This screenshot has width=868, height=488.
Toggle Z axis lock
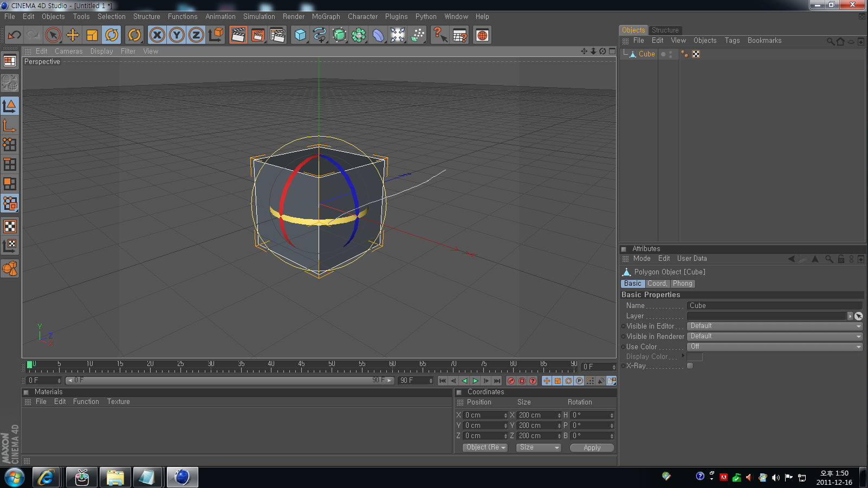coord(196,35)
